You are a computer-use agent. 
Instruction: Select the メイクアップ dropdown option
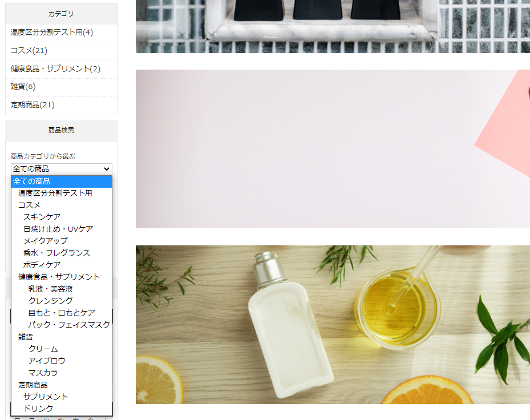point(45,241)
